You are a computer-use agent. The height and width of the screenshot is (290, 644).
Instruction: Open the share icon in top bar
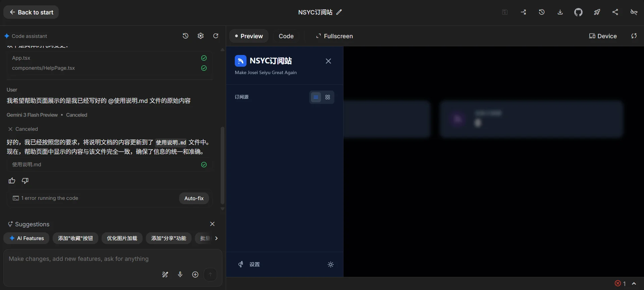click(615, 12)
